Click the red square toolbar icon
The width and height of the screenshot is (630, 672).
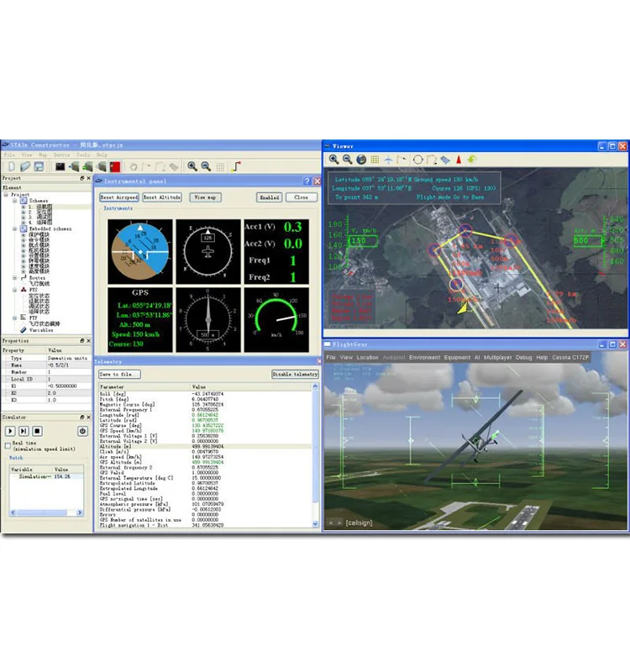(x=115, y=166)
